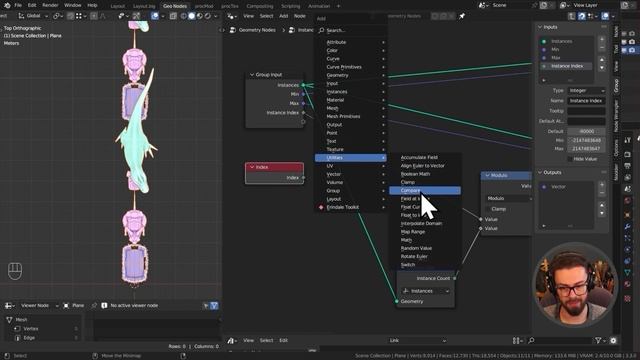Switch to the Geo Nodes workspace tab
This screenshot has height=360, width=640.
[x=175, y=6]
